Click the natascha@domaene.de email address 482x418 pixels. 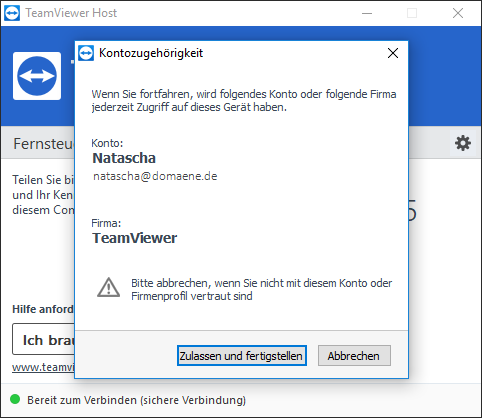point(155,176)
